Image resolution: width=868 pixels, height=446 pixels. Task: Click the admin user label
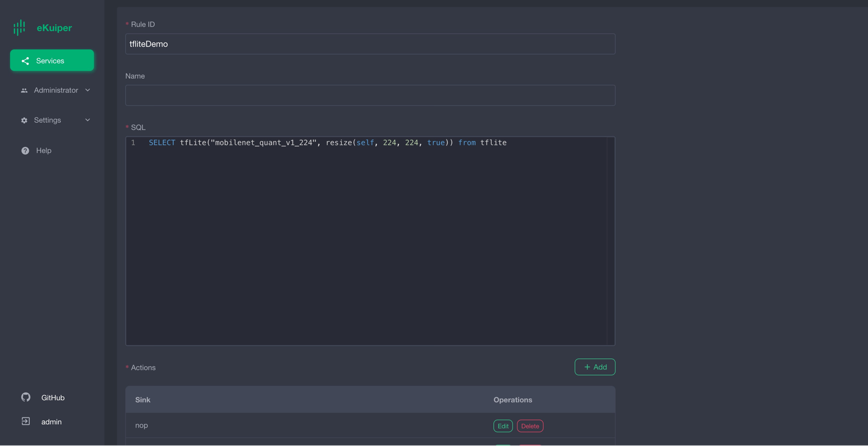(51, 422)
